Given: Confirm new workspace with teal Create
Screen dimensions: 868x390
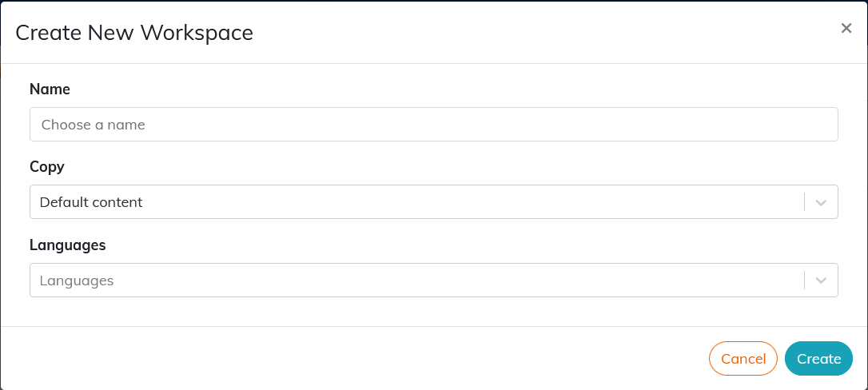Looking at the screenshot, I should coord(818,359).
